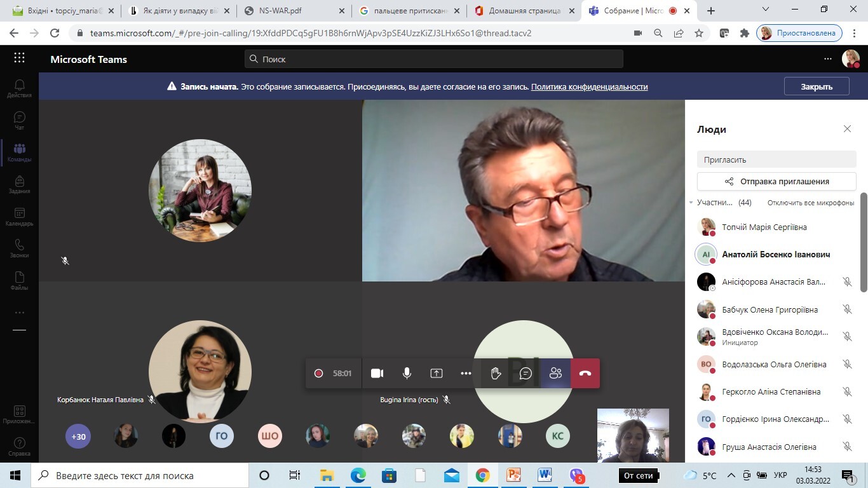Show more apps via sidebar ellipsis

pos(19,313)
